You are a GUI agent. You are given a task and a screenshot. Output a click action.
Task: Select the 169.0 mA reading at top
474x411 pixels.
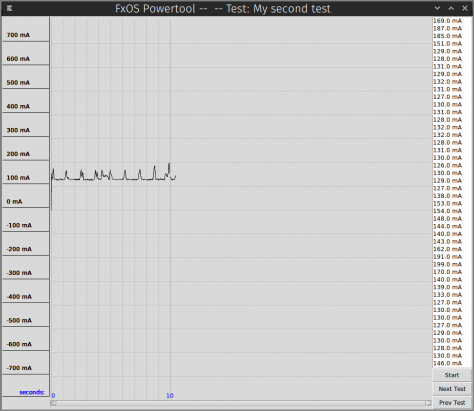(447, 21)
